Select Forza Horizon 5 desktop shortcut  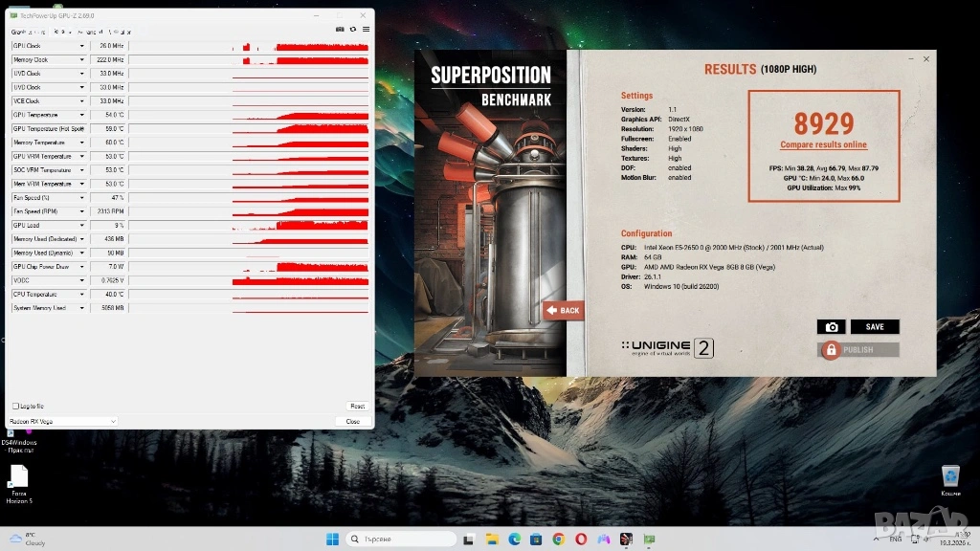19,484
